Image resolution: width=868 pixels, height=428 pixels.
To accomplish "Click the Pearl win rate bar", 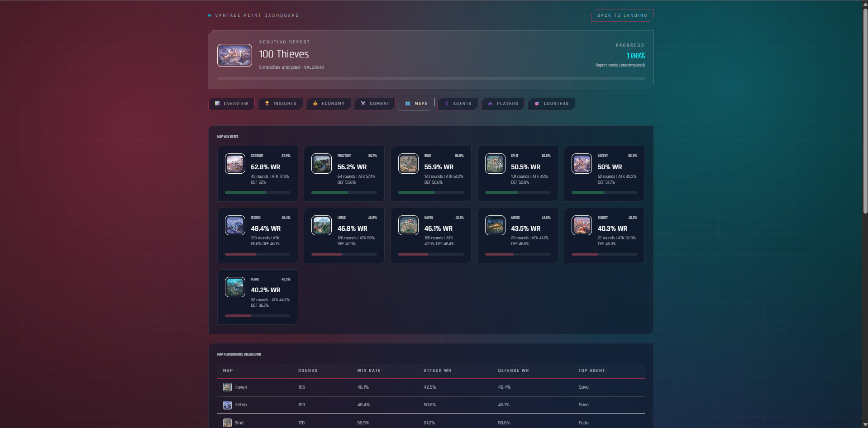I will (258, 316).
